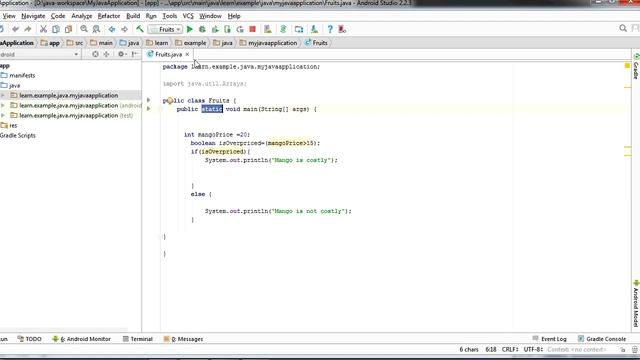Viewport: 640px width, 360px height.
Task: Click the Sync Project with Gradle icon
Action: [283, 29]
